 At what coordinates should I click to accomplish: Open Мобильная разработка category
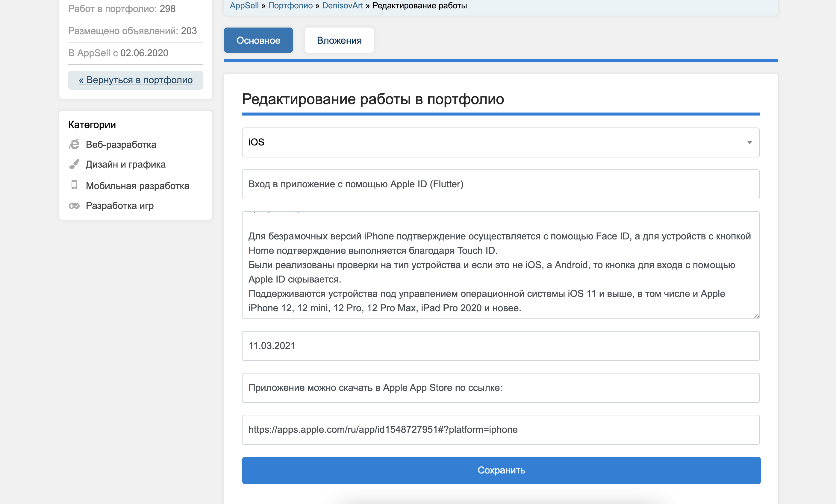point(137,186)
